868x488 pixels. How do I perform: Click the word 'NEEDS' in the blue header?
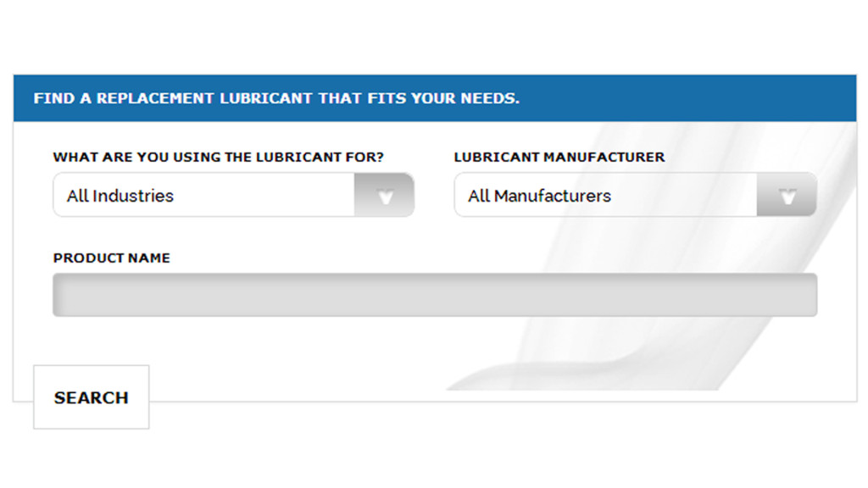point(489,98)
